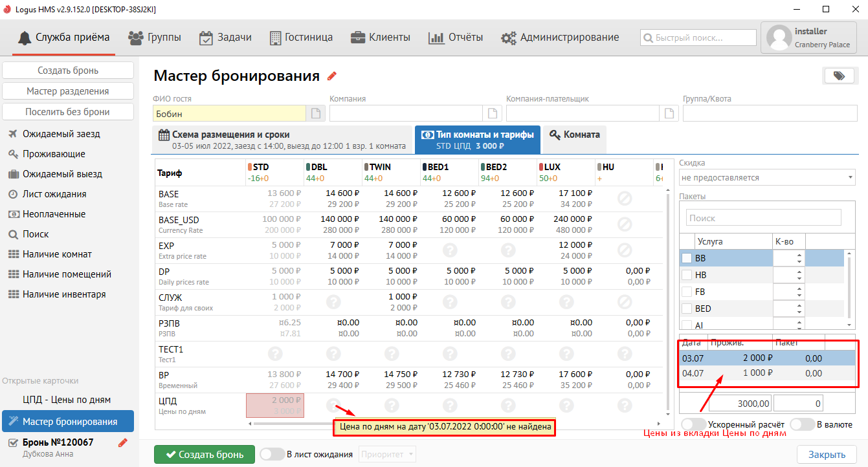Open Неоплаченные in the sidebar
Screen dimensions: 868x467
pos(54,214)
